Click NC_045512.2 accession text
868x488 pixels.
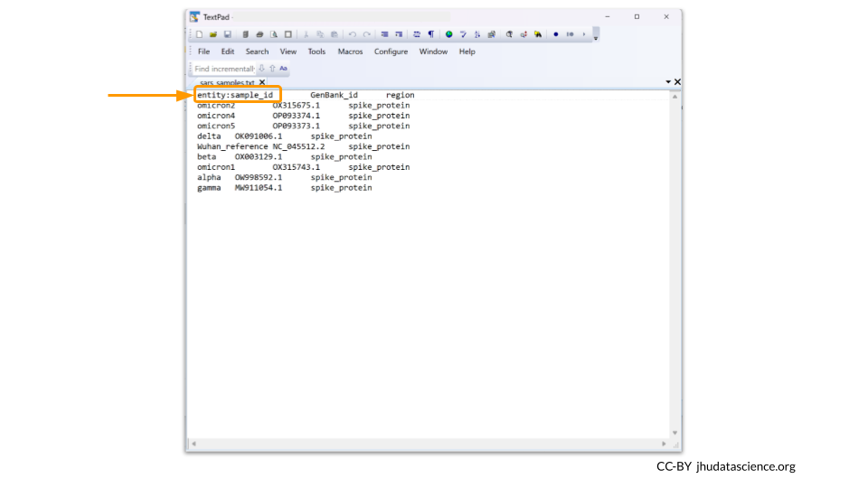298,146
